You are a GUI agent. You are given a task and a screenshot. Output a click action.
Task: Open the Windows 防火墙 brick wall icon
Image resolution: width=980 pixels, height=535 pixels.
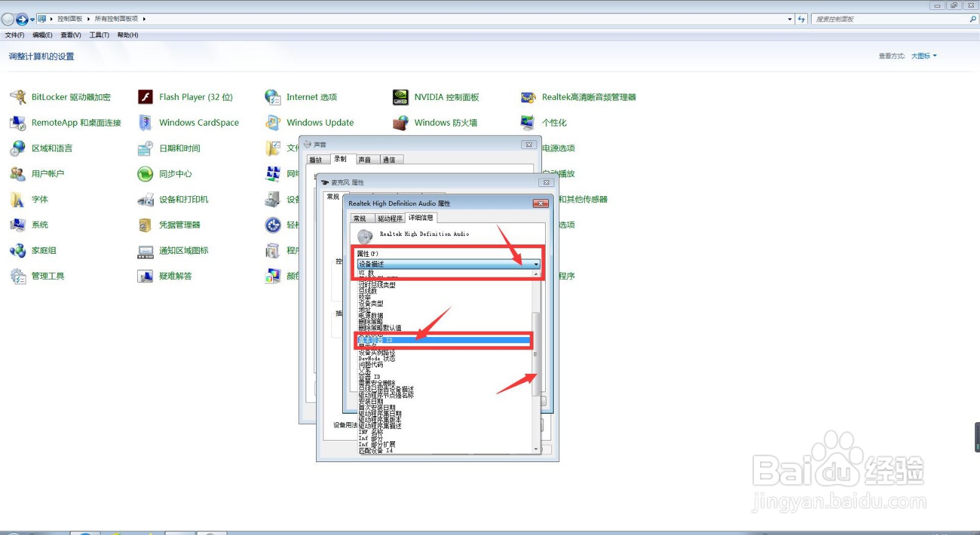[401, 123]
